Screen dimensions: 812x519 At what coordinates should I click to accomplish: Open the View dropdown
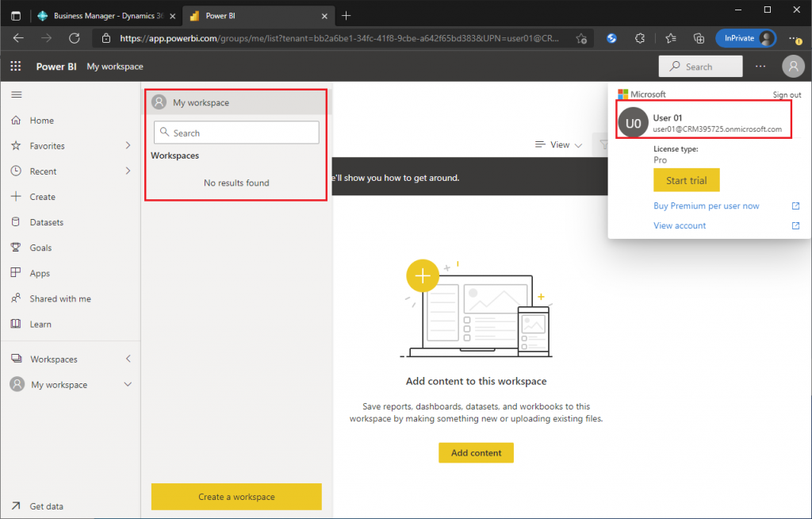click(x=558, y=144)
